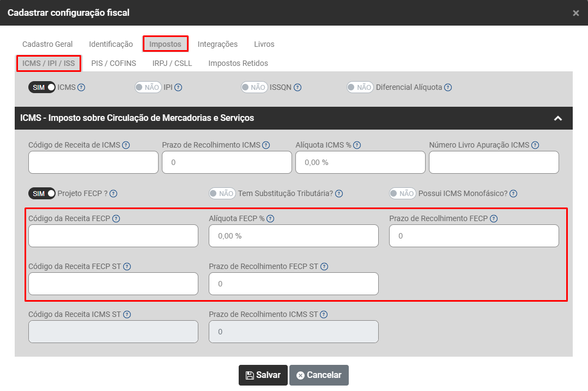Close the Cadastrar configuração fiscal dialog
The image size is (588, 391).
pyautogui.click(x=576, y=13)
